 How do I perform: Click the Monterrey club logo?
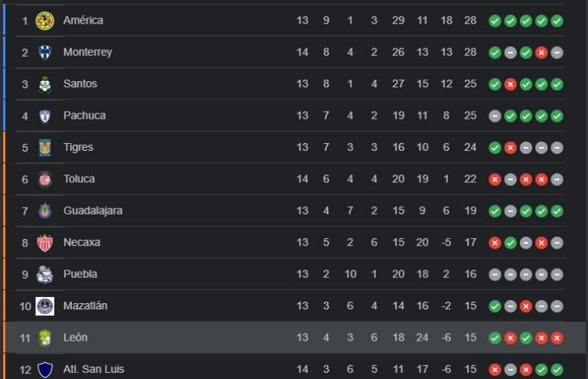click(x=45, y=52)
